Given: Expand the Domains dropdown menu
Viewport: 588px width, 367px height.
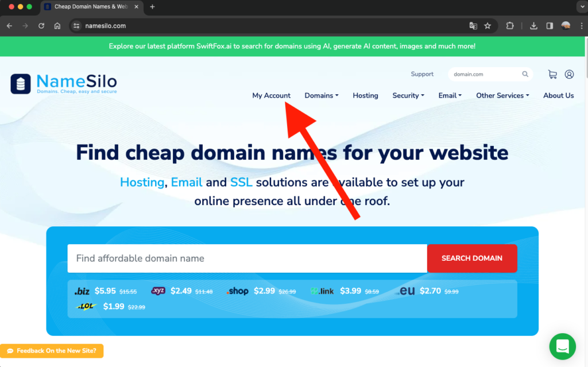Looking at the screenshot, I should [322, 96].
